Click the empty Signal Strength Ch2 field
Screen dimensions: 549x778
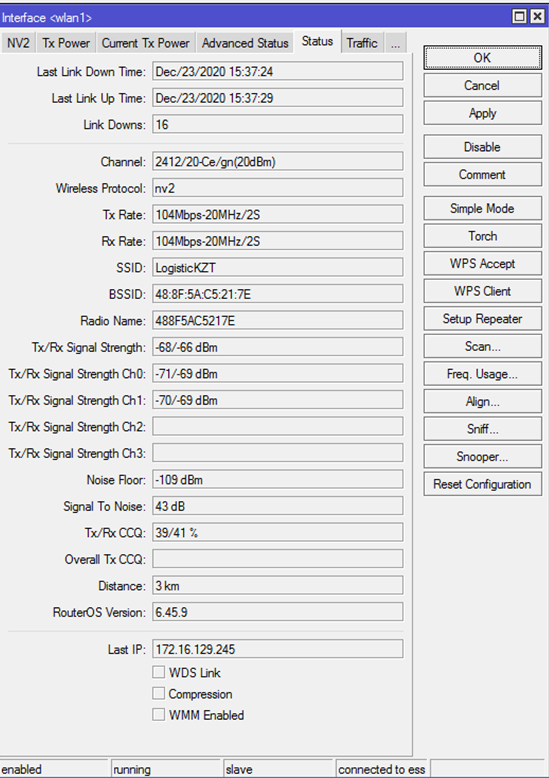(x=277, y=427)
